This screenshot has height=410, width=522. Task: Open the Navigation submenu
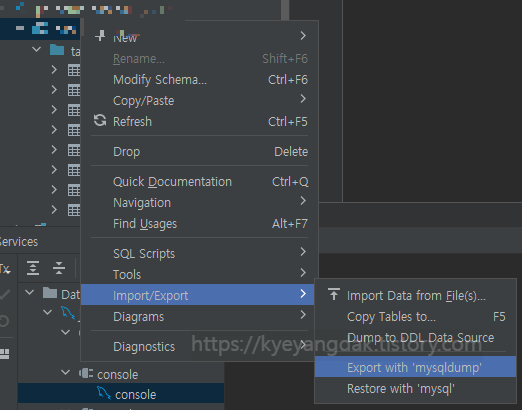[x=199, y=203]
